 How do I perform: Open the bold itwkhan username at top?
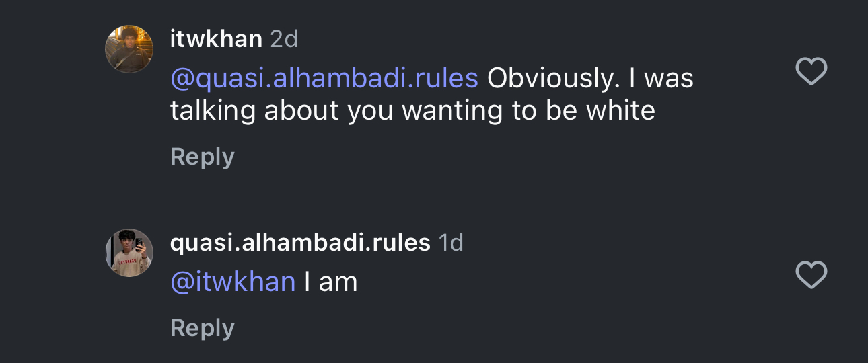[216, 39]
